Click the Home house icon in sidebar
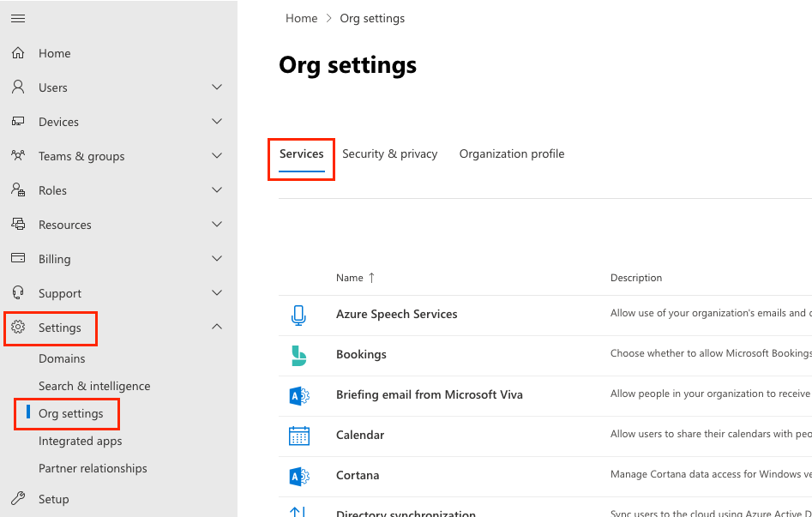 click(x=18, y=53)
